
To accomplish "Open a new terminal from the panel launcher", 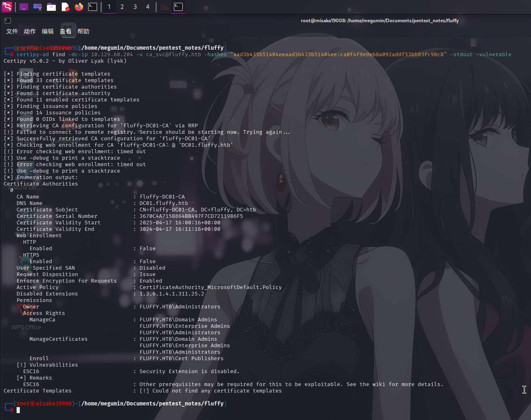I will (93, 7).
